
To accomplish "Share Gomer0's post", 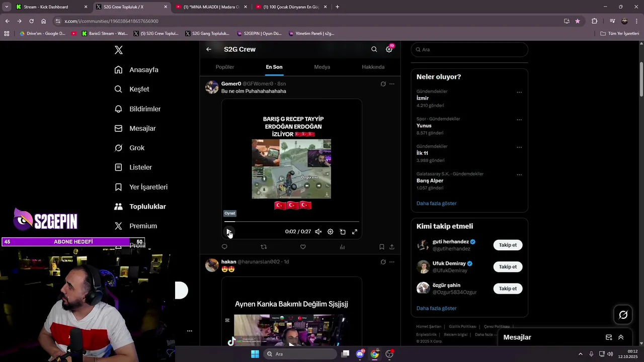I will [x=392, y=247].
